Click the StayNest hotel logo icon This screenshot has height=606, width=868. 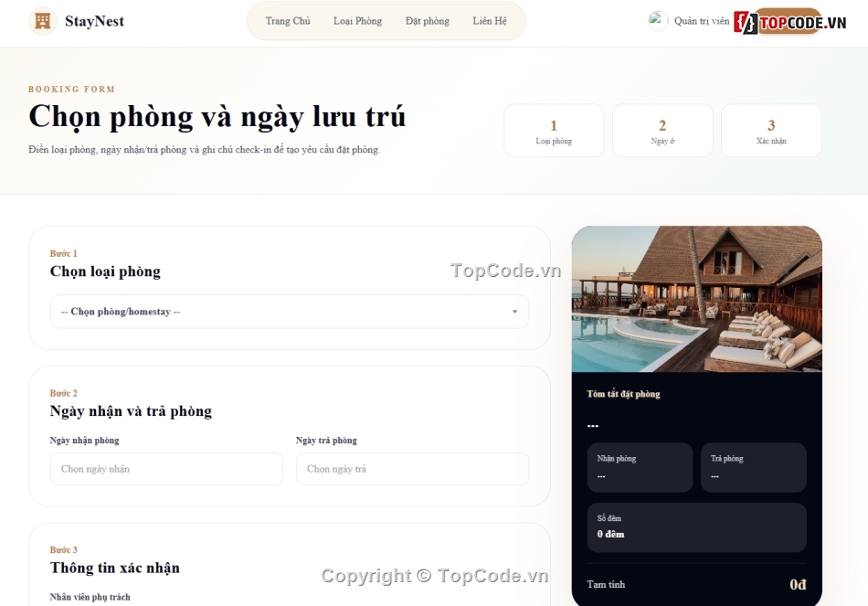(x=43, y=21)
